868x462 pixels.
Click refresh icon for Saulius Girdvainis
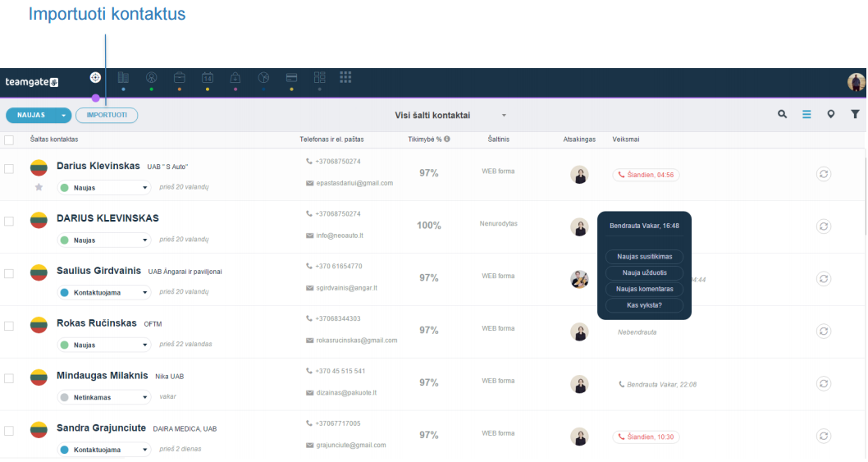point(824,279)
